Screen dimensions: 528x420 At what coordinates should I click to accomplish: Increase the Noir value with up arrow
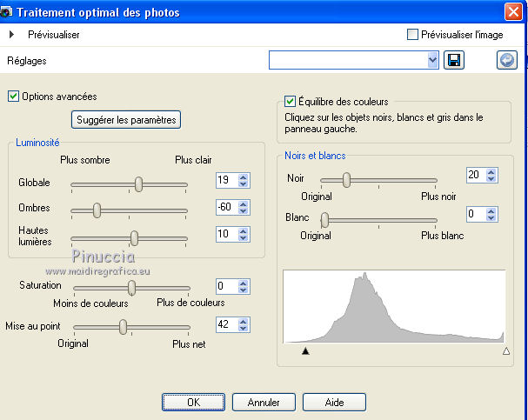492,171
